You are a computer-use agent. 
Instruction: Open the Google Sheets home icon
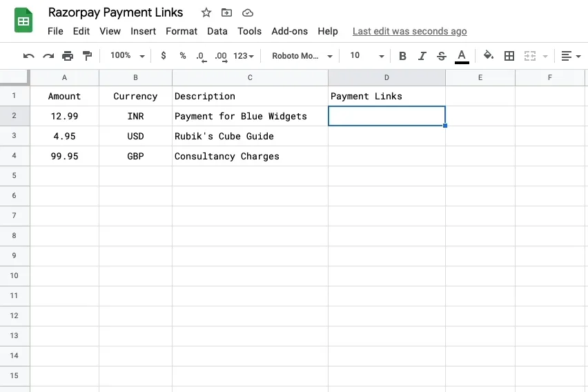[x=23, y=20]
